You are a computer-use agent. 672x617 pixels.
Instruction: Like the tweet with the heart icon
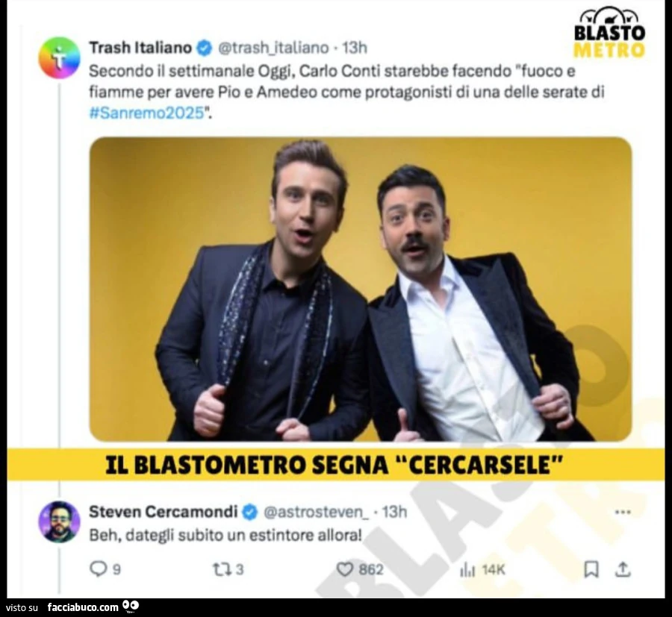tap(344, 569)
